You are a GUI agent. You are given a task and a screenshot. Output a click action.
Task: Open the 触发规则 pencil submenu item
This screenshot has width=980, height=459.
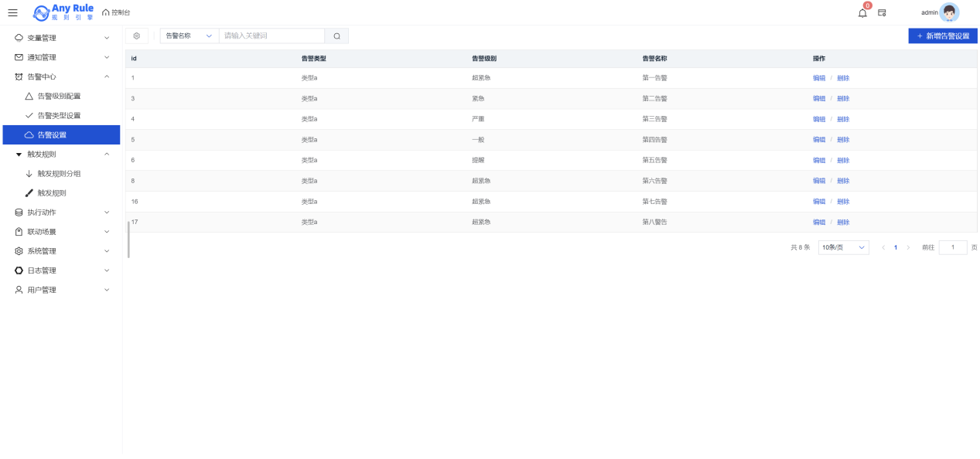click(x=61, y=192)
